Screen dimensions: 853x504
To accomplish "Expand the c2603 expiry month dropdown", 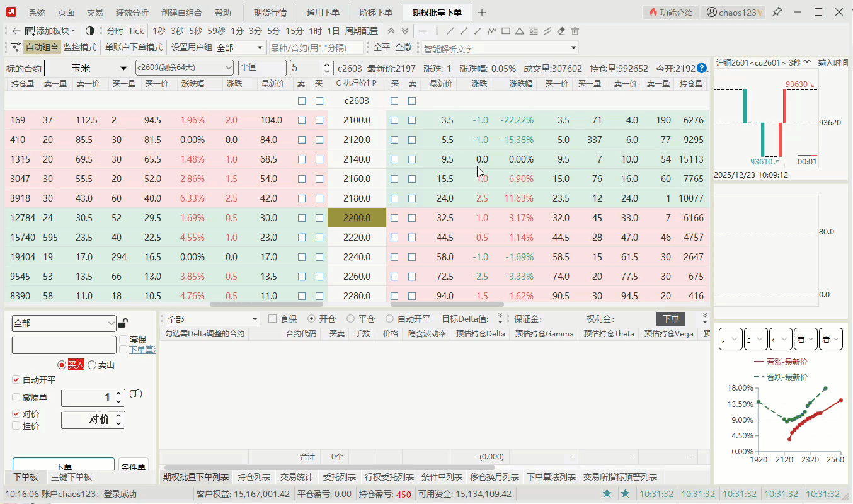I will click(x=184, y=68).
